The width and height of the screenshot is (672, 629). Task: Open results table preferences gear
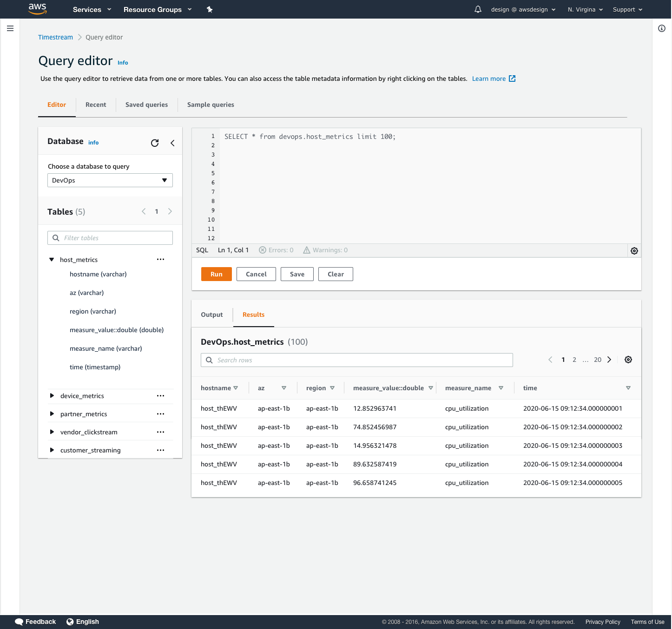(628, 360)
